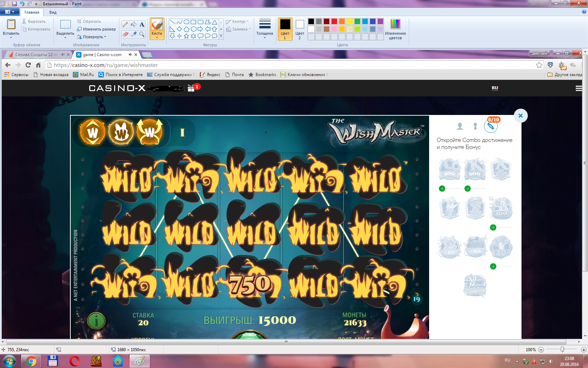Select the Color picker eyedropper tool
The height and width of the screenshot is (368, 588).
[133, 34]
